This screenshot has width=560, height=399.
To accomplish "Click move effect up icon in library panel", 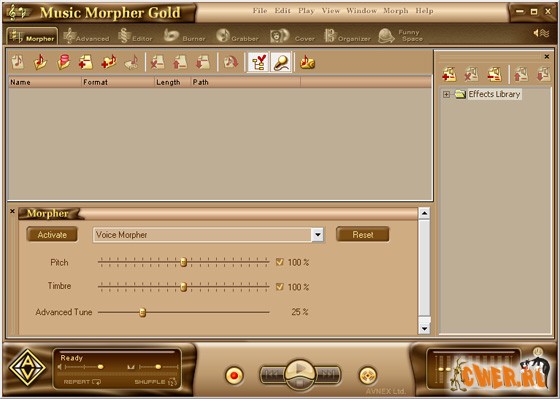I will [x=521, y=74].
